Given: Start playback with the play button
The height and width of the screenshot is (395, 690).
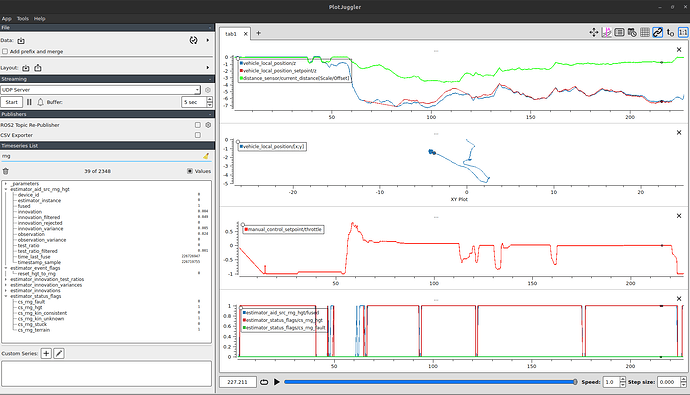Looking at the screenshot, I should [x=277, y=382].
